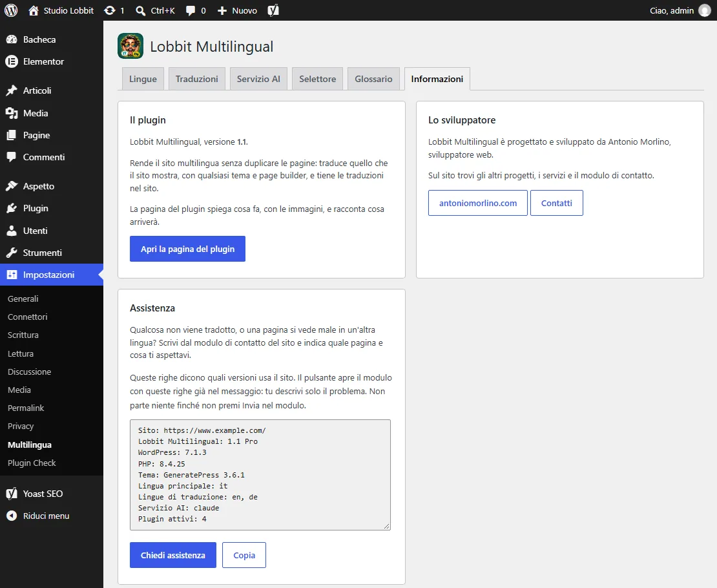Open the Permalink settings submenu item
This screenshot has width=717, height=588.
tap(26, 408)
